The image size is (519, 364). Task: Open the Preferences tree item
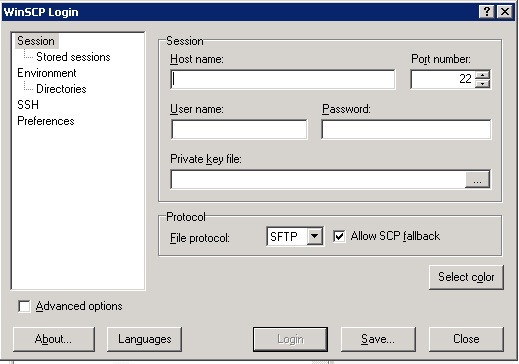[x=46, y=121]
